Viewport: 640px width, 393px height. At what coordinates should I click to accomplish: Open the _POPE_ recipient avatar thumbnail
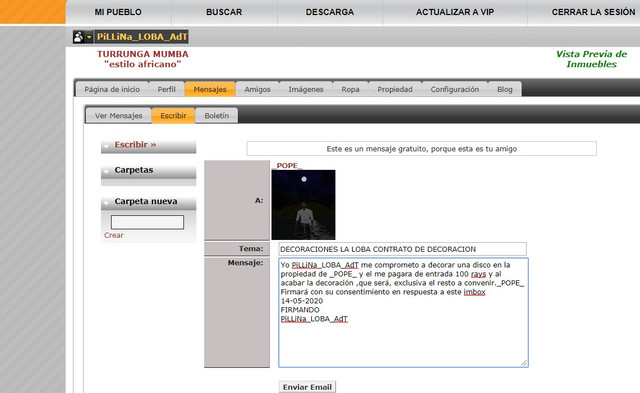tap(303, 205)
